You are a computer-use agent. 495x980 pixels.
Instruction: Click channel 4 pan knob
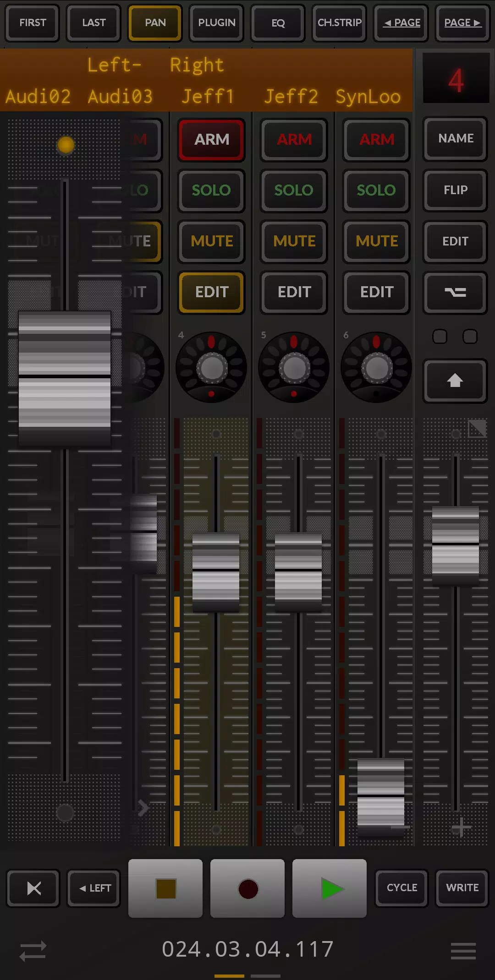click(211, 368)
